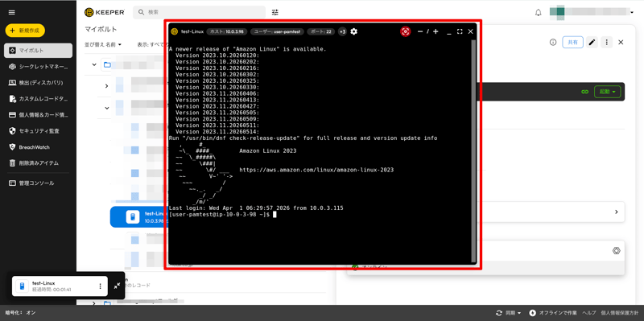Select the test-Linux record in the vault list
The width and height of the screenshot is (644, 321).
(x=138, y=216)
